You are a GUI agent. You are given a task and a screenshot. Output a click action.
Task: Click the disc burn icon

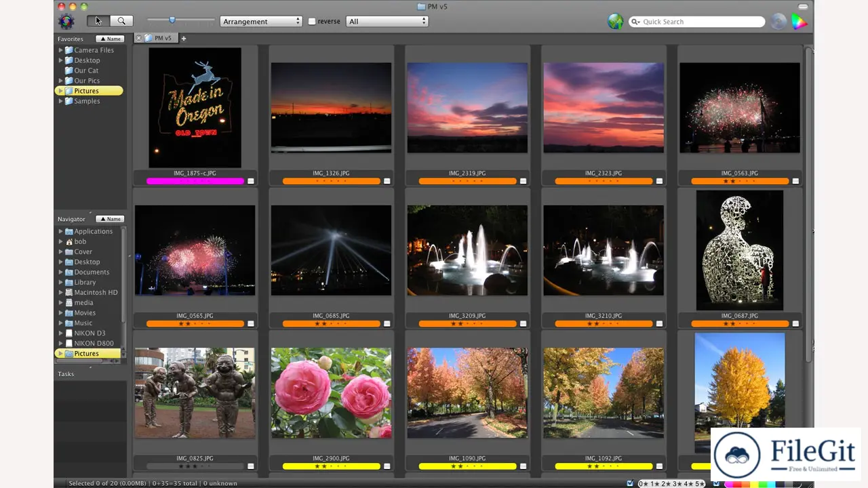(x=778, y=22)
